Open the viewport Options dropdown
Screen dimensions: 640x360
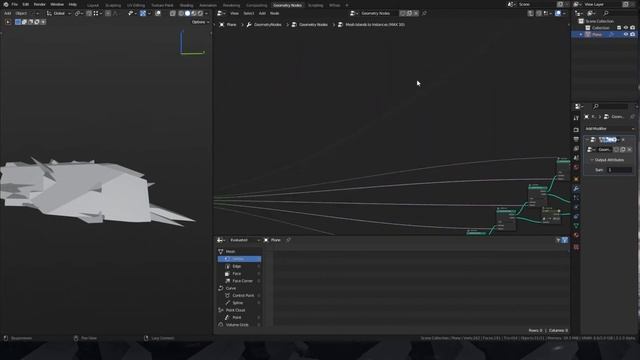tap(200, 22)
